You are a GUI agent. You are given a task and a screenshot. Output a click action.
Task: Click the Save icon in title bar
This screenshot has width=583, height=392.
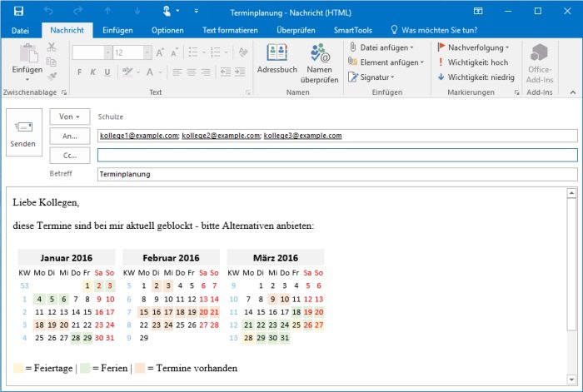pos(18,11)
